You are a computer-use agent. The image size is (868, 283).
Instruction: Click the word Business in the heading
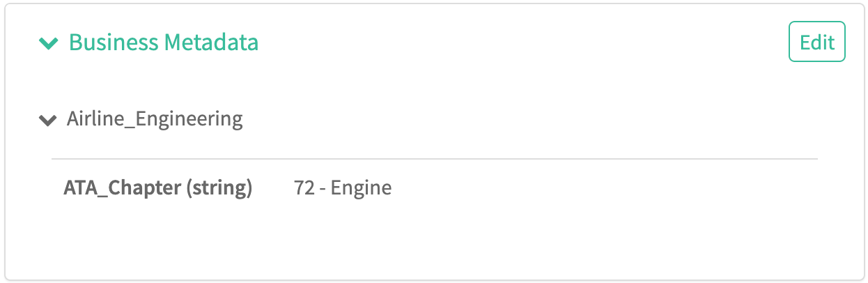[x=114, y=43]
